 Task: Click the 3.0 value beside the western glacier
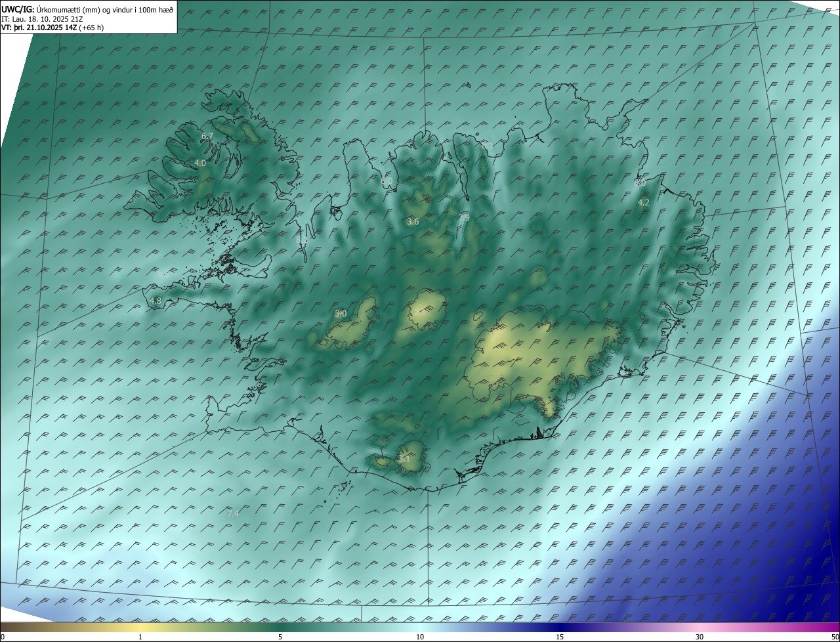tap(341, 314)
